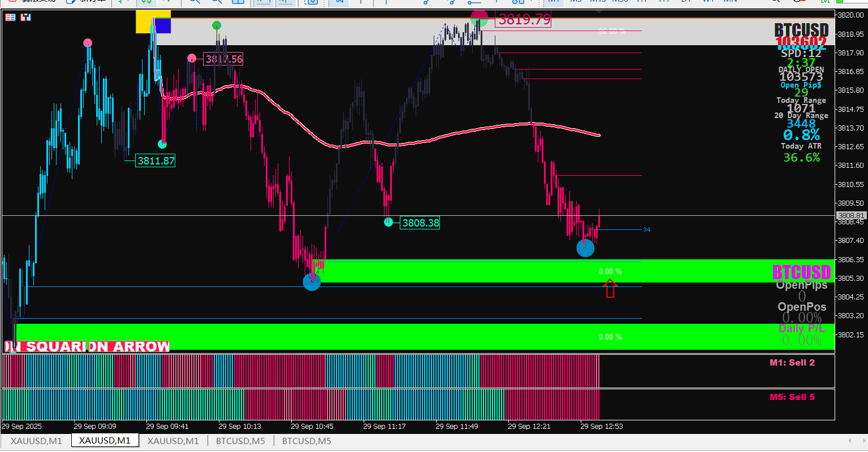Viewport: 868px width, 452px height.
Task: Click the pink dot beside the 3817.56 label
Action: (x=192, y=58)
